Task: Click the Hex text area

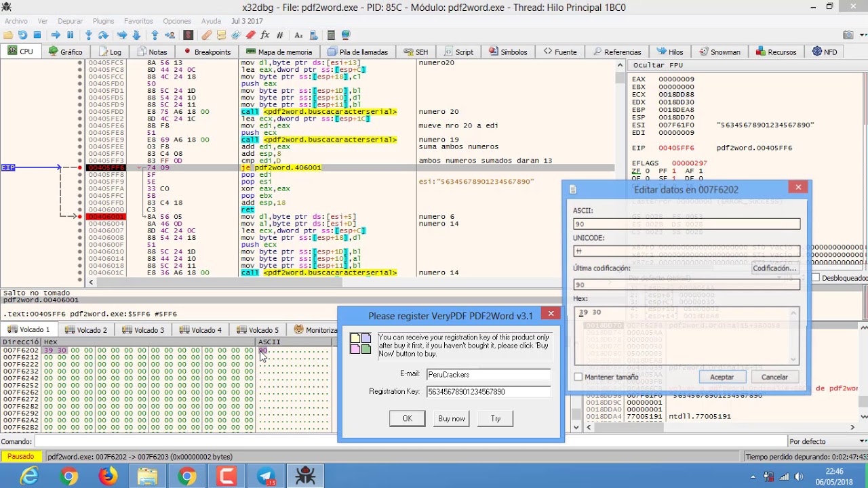Action: point(686,335)
